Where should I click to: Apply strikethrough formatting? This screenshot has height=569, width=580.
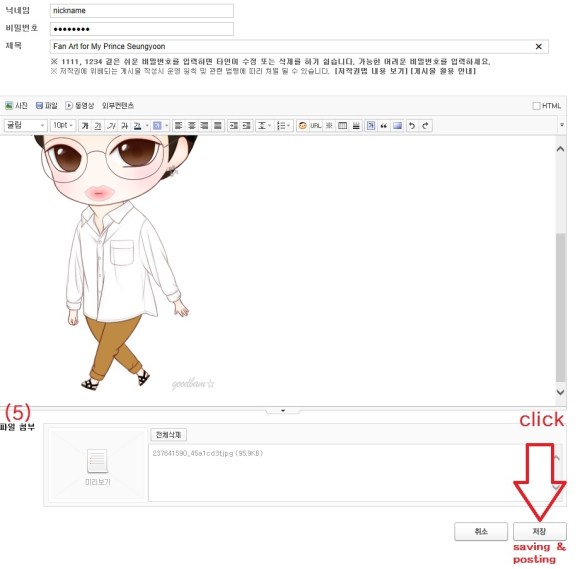pyautogui.click(x=124, y=126)
